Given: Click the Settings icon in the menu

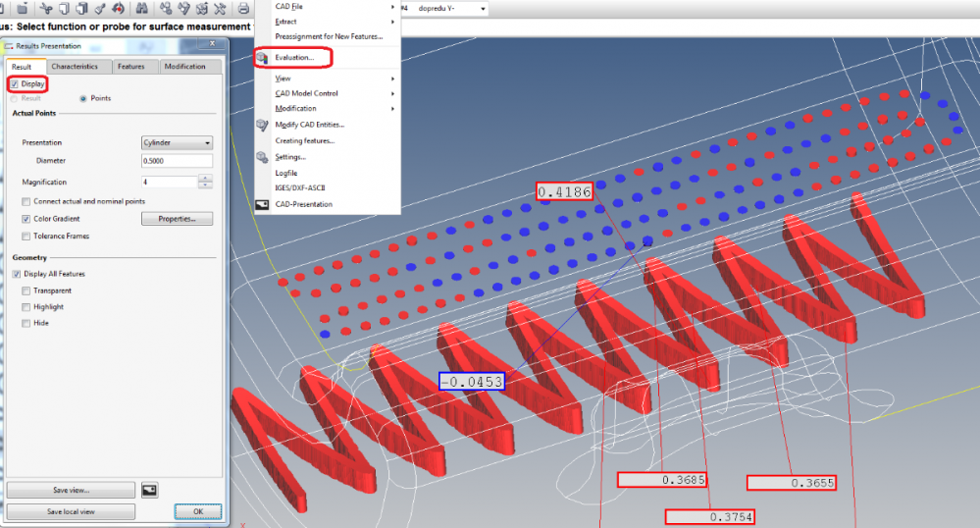Looking at the screenshot, I should point(262,157).
